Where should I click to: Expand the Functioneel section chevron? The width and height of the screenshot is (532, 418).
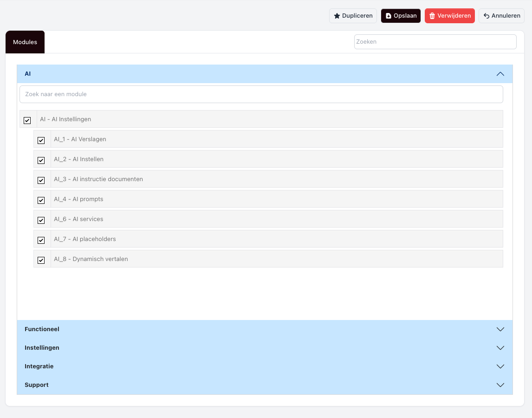point(500,329)
